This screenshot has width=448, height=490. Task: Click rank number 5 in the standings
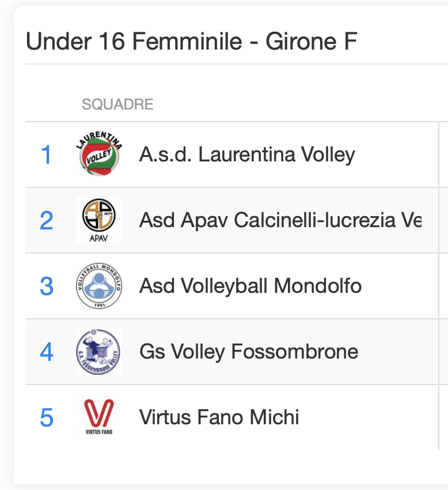pyautogui.click(x=46, y=417)
